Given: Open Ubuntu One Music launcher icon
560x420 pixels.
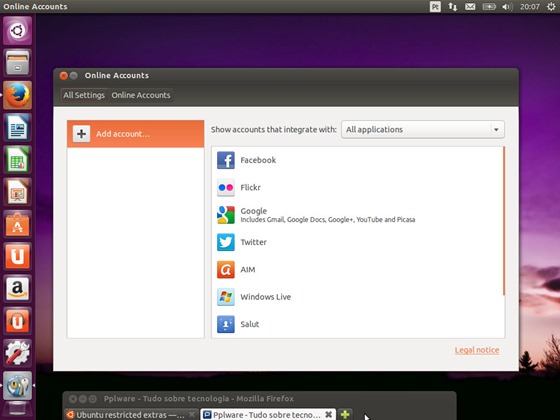Looking at the screenshot, I should point(17,321).
